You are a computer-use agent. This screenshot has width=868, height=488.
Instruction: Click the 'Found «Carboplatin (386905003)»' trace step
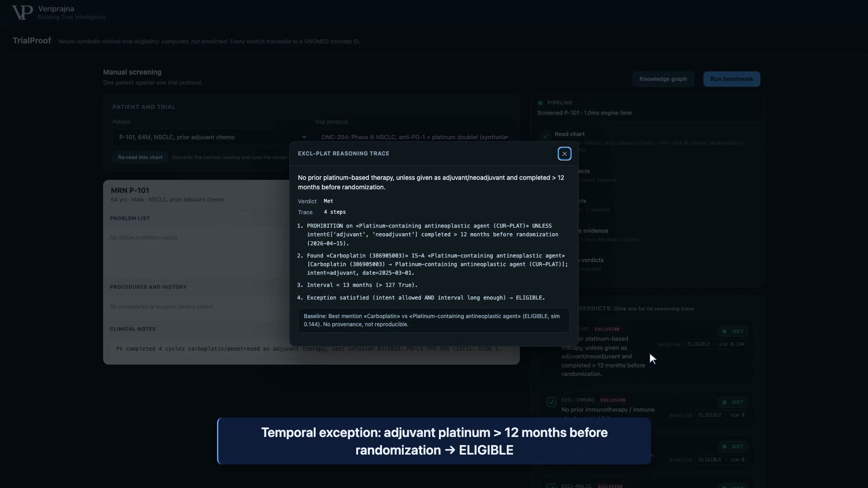[x=437, y=264]
